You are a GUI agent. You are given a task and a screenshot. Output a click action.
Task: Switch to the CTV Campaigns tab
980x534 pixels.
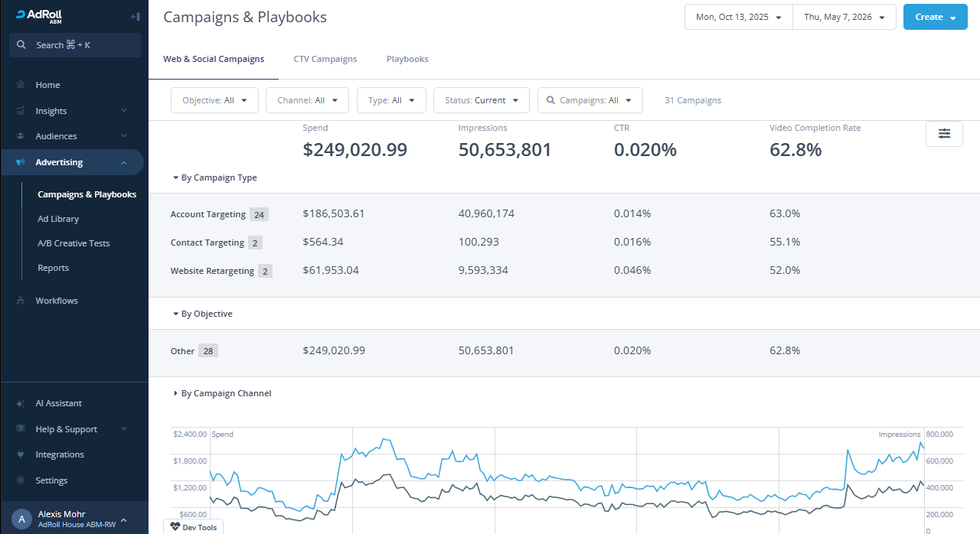(x=325, y=59)
